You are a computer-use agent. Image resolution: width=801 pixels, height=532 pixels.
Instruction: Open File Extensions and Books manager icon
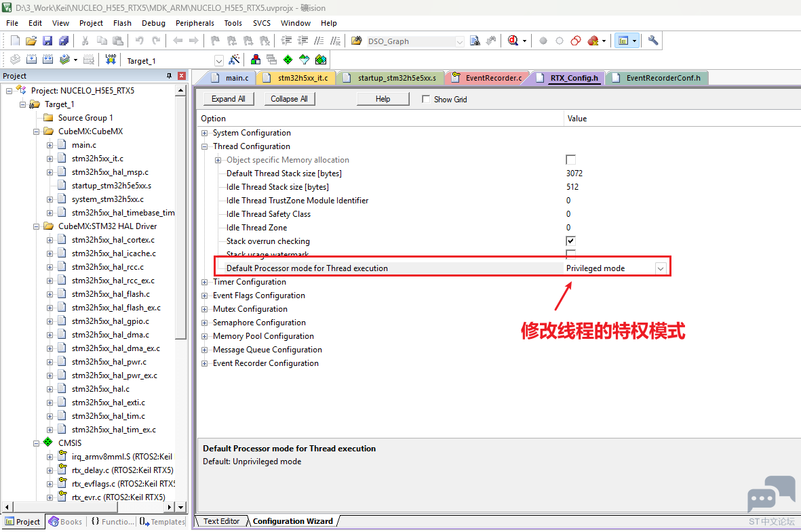tap(256, 60)
